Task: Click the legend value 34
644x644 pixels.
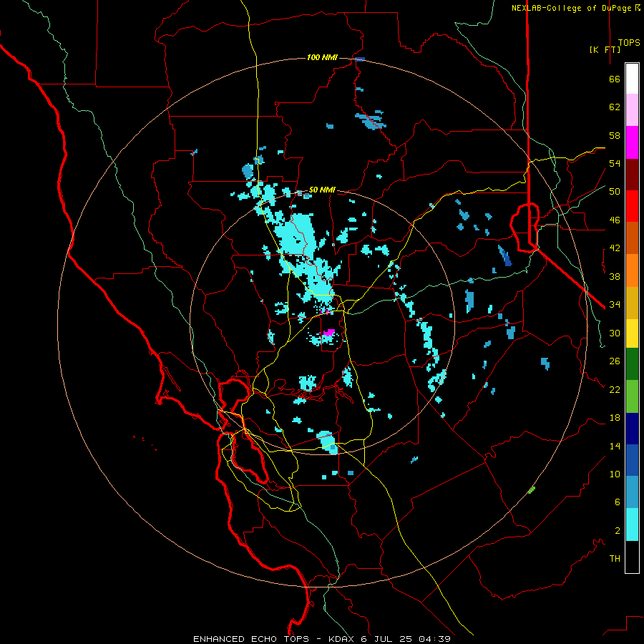Action: point(615,305)
